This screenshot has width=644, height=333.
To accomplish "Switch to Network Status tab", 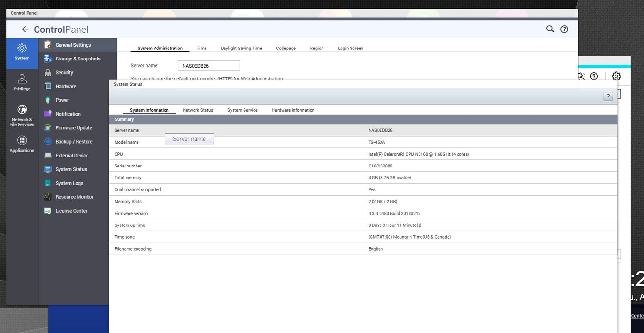I will 198,110.
